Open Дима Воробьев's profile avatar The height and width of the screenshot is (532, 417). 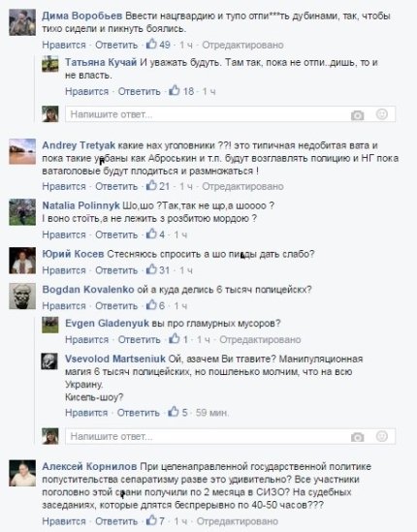(x=22, y=22)
